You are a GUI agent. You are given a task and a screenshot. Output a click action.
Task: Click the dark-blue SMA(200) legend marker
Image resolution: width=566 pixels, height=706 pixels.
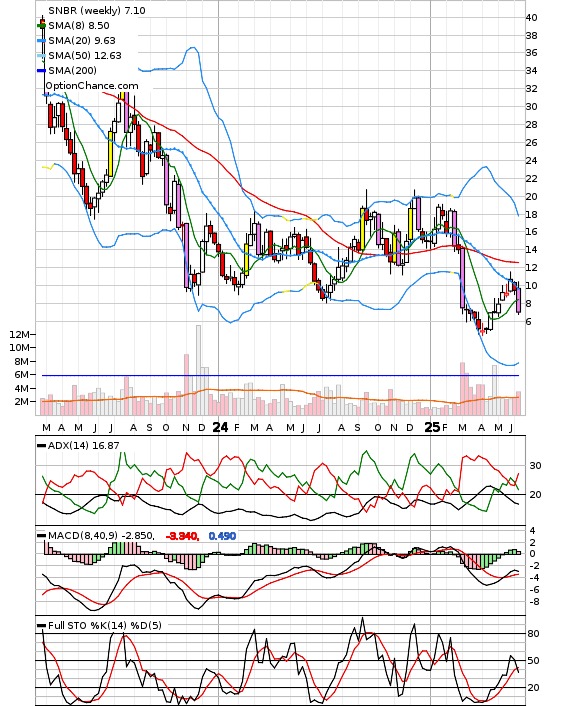(41, 71)
